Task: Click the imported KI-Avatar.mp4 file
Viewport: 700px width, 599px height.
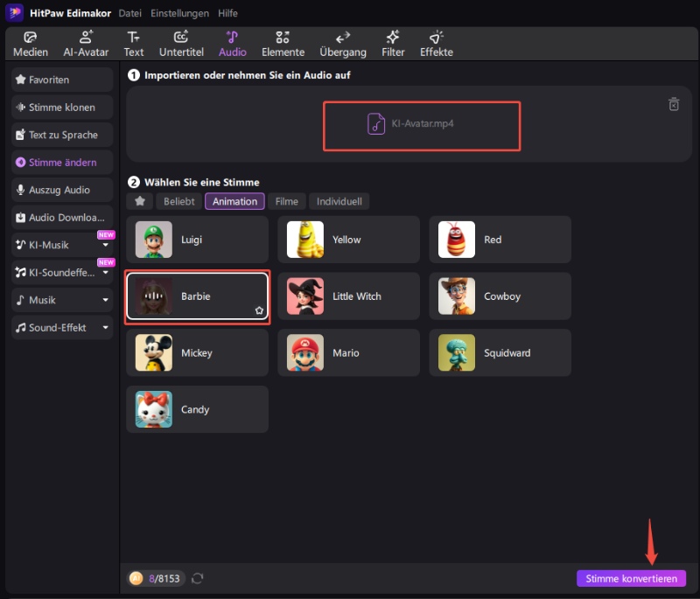Action: 422,124
